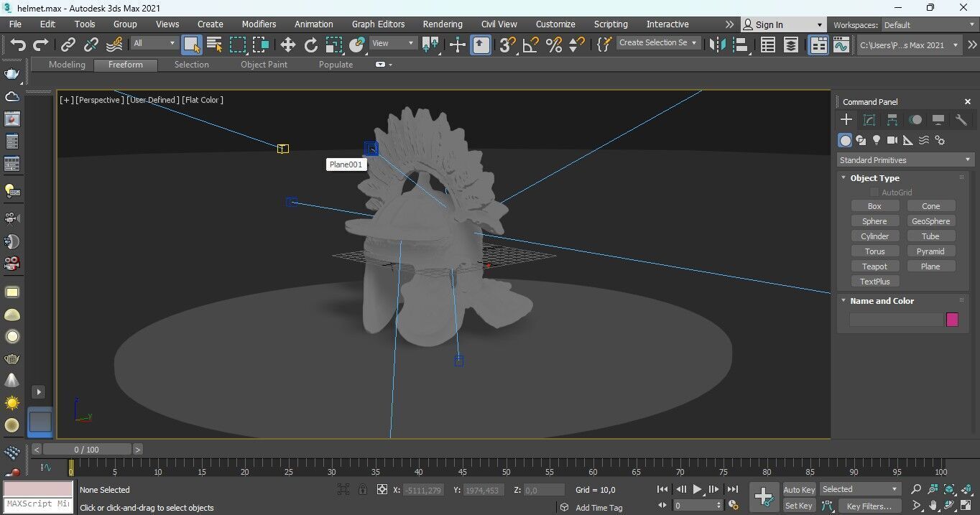The height and width of the screenshot is (515, 980).
Task: Activate the Unlink Selection tool
Action: point(91,45)
